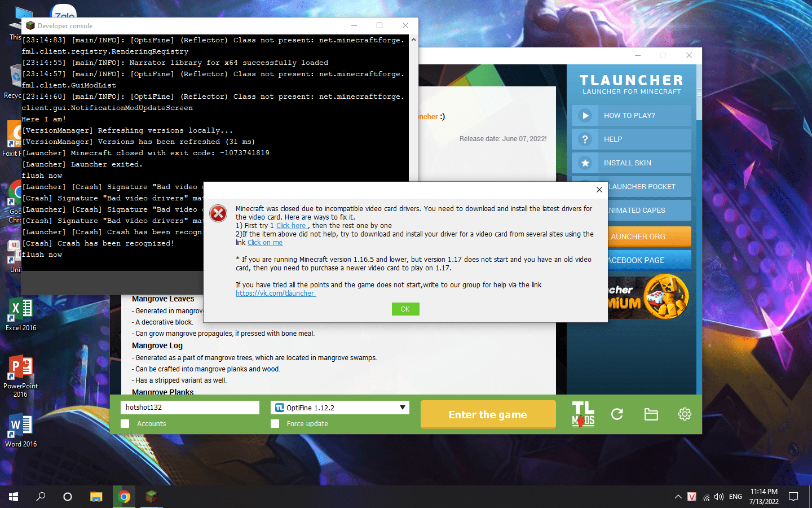Screen dimensions: 812x508
Task: Click the developer console scrollbar up arrow
Action: point(413,40)
